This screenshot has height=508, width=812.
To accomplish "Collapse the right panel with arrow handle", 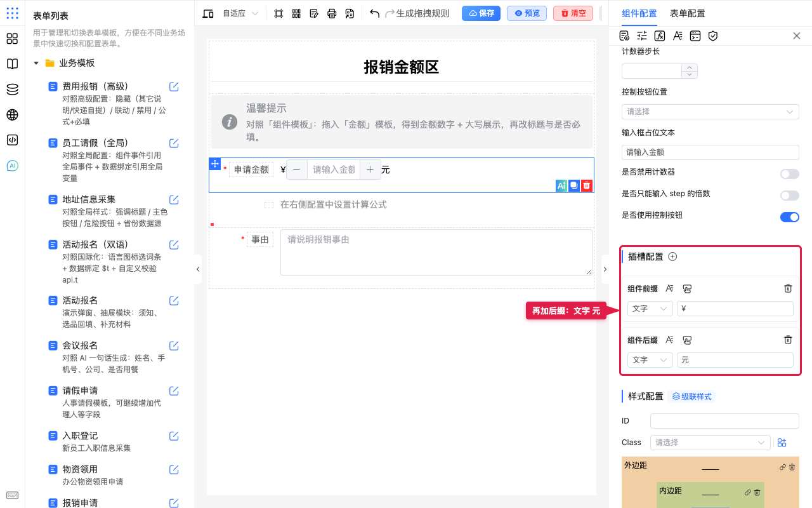I will [x=605, y=269].
